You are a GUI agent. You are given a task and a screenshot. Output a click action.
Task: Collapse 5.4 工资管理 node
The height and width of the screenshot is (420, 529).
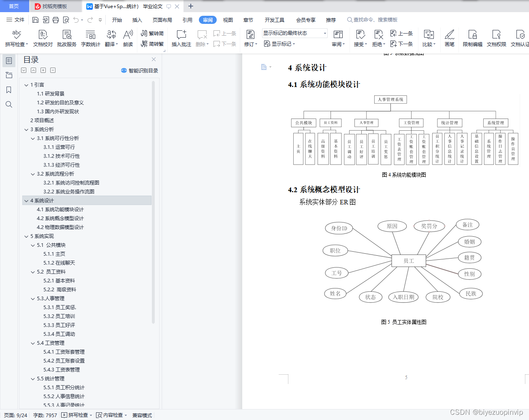(33, 343)
